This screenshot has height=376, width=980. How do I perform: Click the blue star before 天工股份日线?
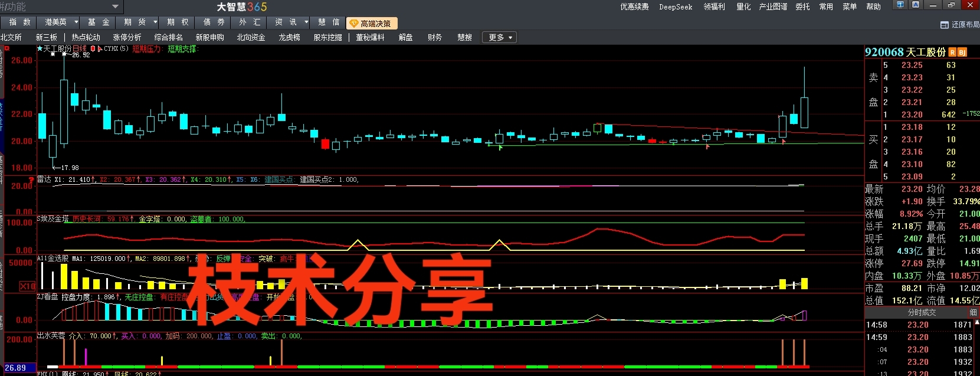[40, 48]
